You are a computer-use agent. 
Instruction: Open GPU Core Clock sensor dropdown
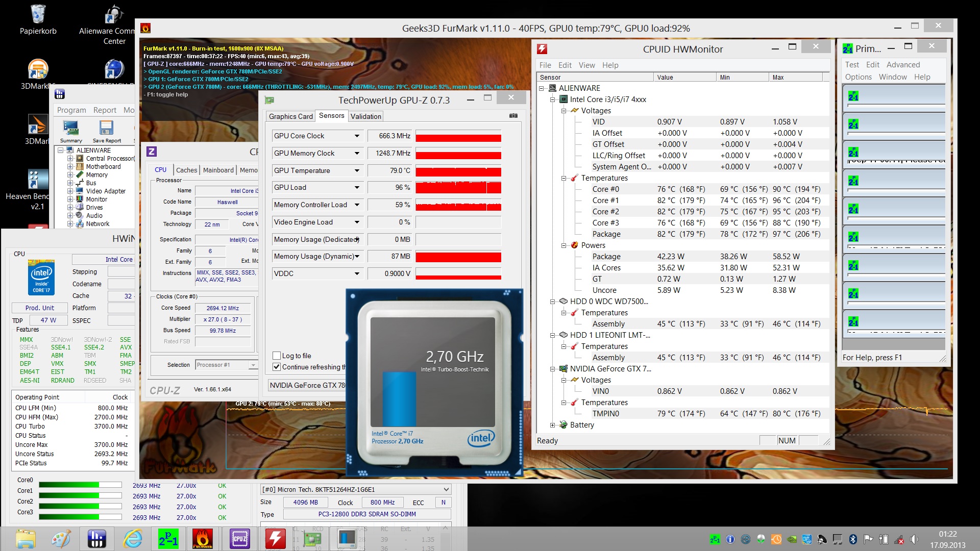357,136
